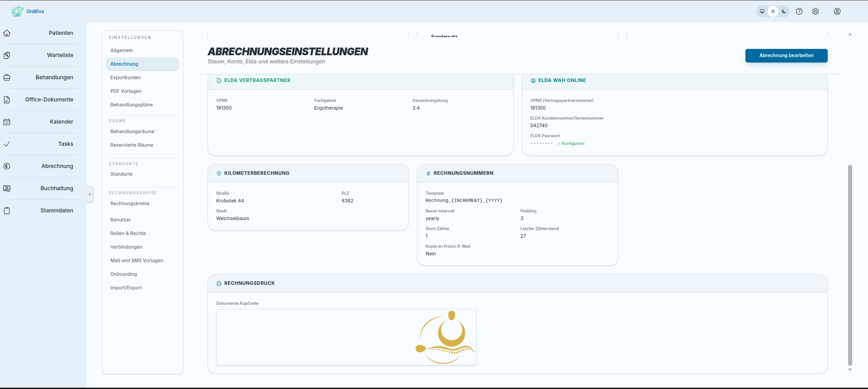This screenshot has width=868, height=389.
Task: Open Stammdaten in main navigation
Action: pos(57,211)
